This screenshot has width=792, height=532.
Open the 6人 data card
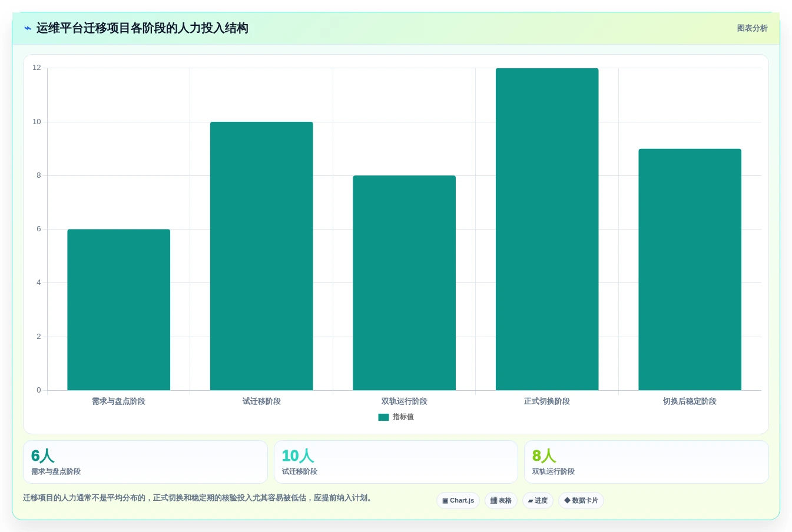click(x=145, y=462)
